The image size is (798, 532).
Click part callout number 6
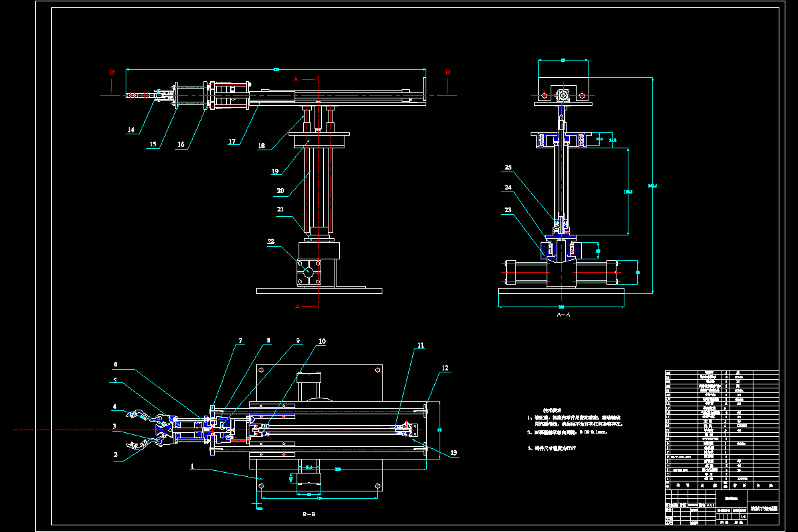(x=115, y=364)
